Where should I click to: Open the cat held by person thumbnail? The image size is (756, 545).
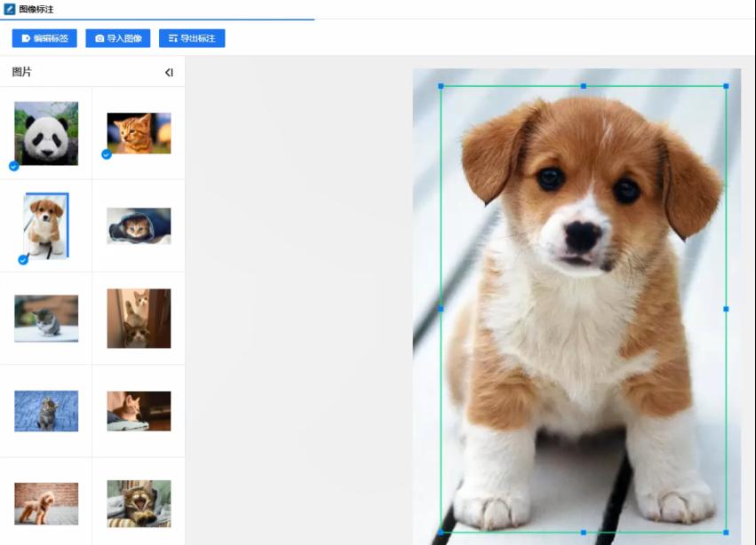point(139,411)
